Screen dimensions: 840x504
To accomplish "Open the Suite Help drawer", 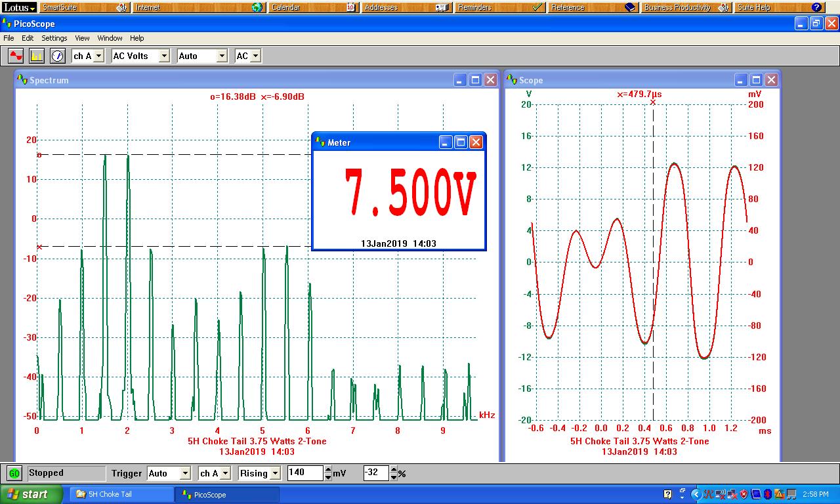I will (x=780, y=7).
